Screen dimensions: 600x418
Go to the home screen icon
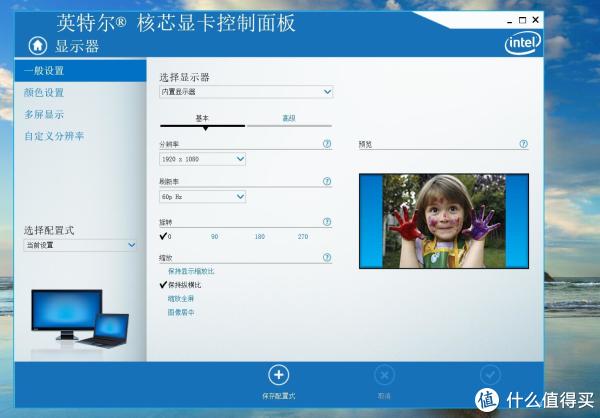click(x=38, y=46)
